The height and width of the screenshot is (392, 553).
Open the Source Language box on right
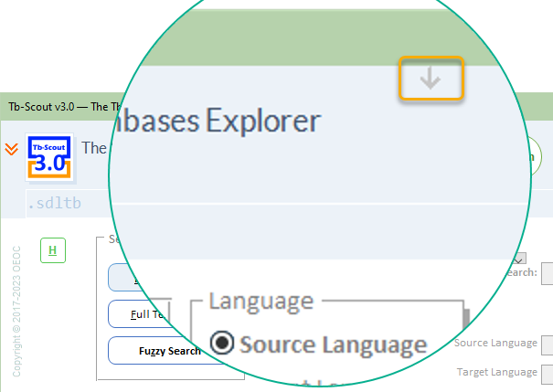click(x=547, y=344)
